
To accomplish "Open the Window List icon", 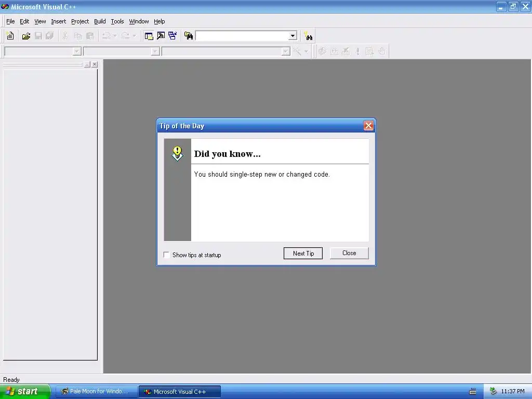I will click(172, 36).
